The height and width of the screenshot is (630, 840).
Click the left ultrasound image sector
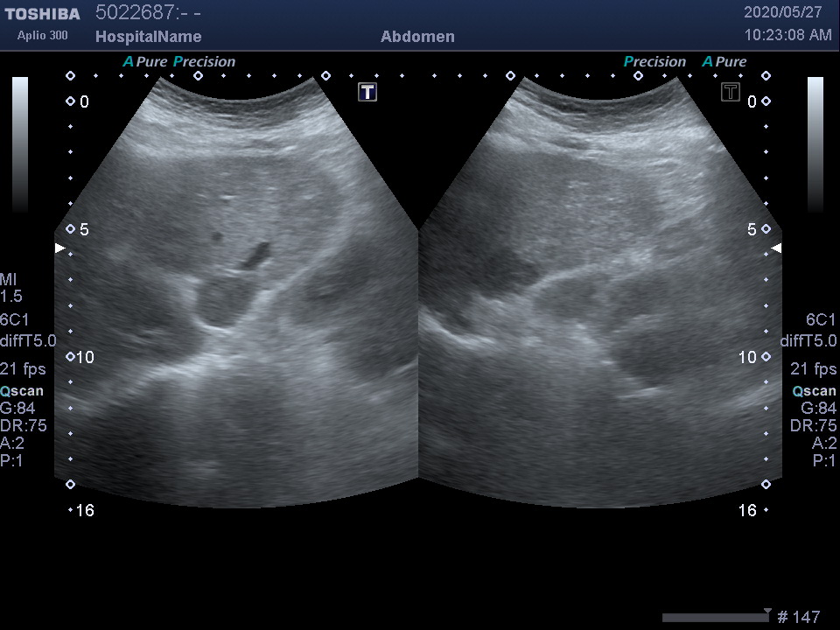click(x=236, y=292)
